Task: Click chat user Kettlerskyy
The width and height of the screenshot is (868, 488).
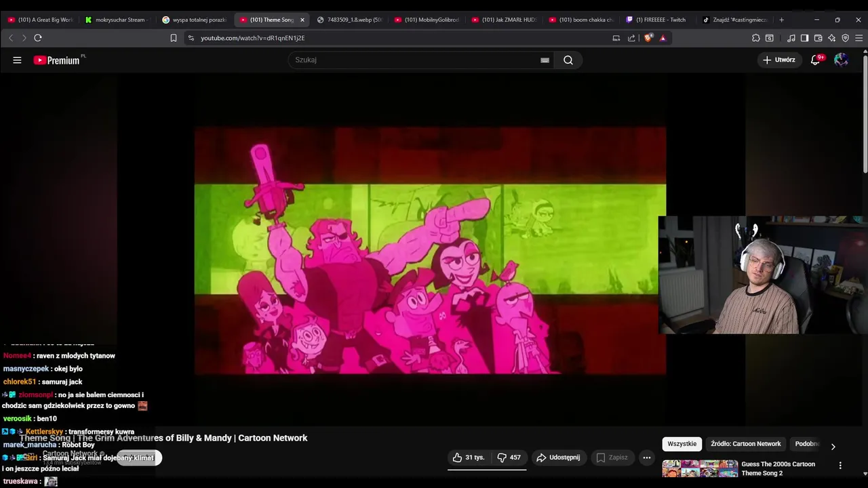Action: (x=44, y=432)
